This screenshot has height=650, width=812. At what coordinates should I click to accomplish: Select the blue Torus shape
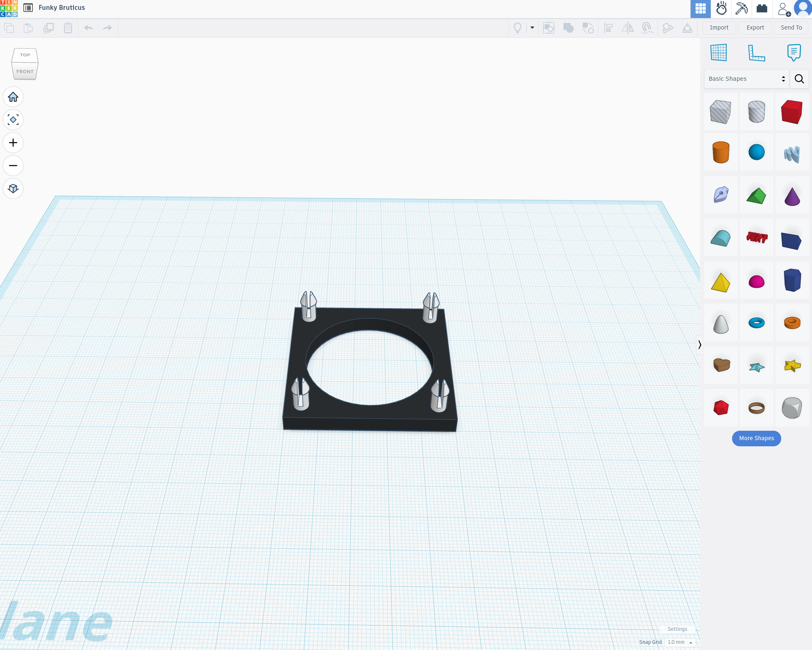coord(756,323)
